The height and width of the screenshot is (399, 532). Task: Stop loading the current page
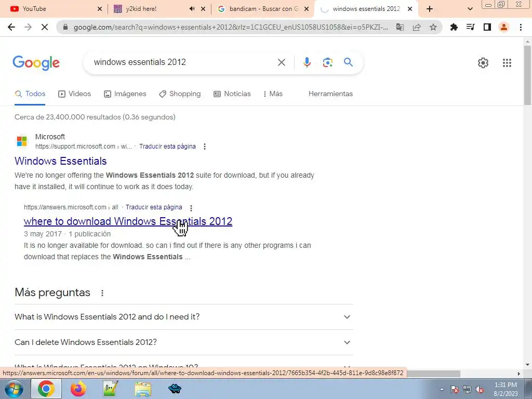click(45, 27)
